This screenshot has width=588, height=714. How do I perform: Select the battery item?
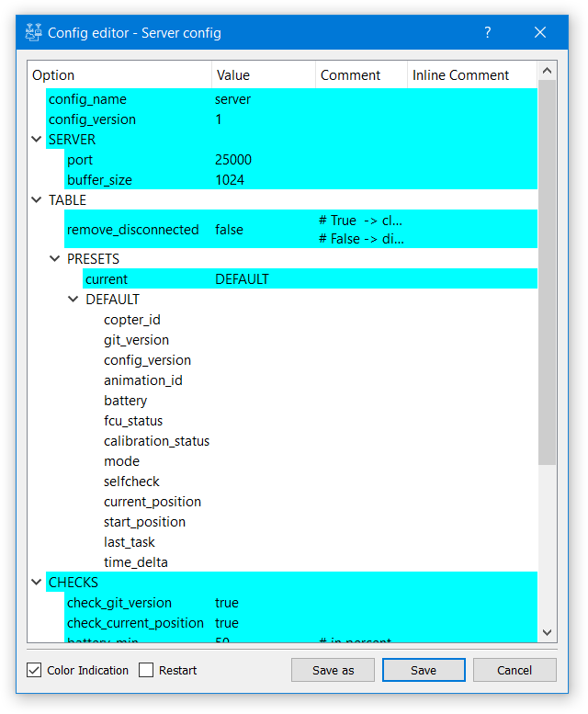pos(125,401)
